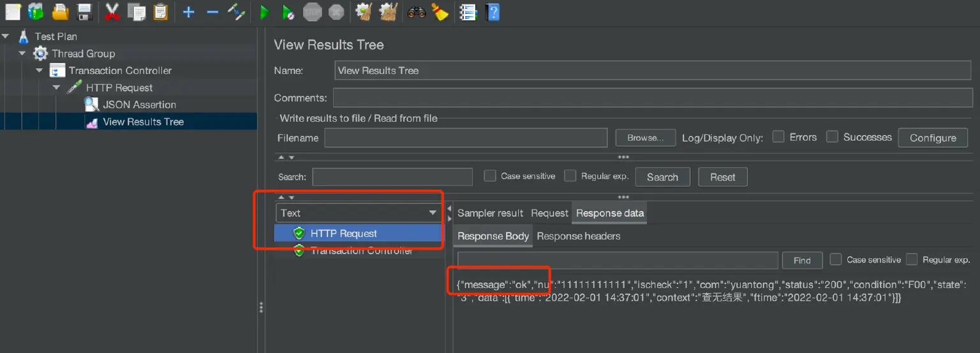Viewport: 980px width, 353px height.
Task: Click the JSON Assertion magnifier icon
Action: point(91,104)
